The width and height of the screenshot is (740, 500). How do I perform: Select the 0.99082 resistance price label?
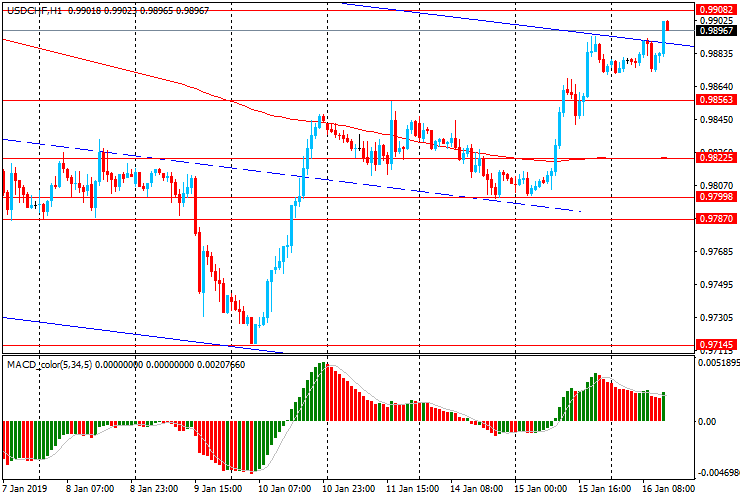(716, 9)
